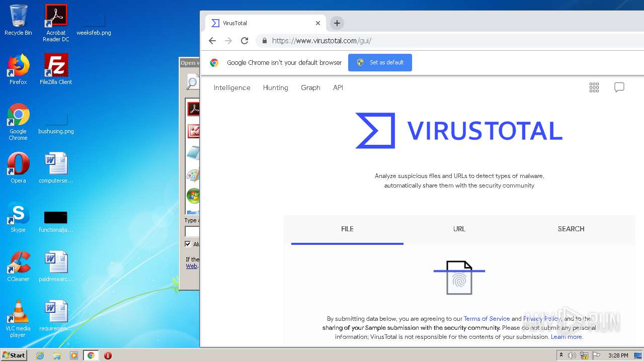Open the network tray icon
Screen dimensions: 644x362
pyautogui.click(x=584, y=355)
